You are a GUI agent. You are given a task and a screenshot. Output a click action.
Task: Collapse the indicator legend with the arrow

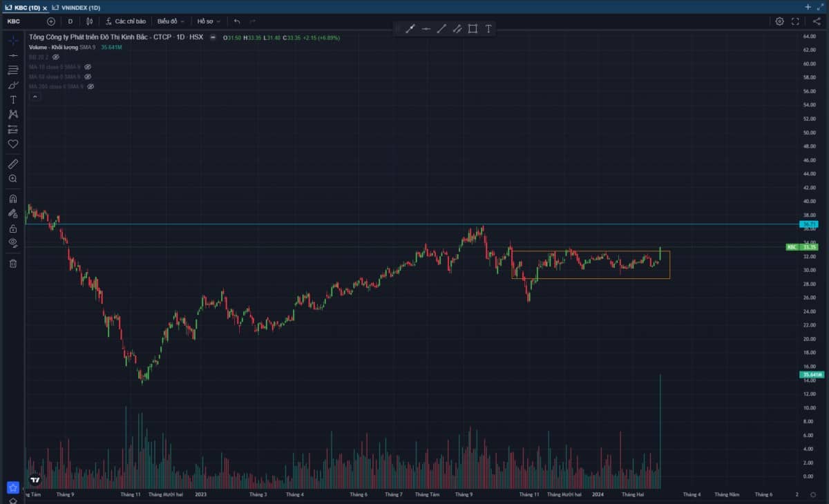point(35,97)
